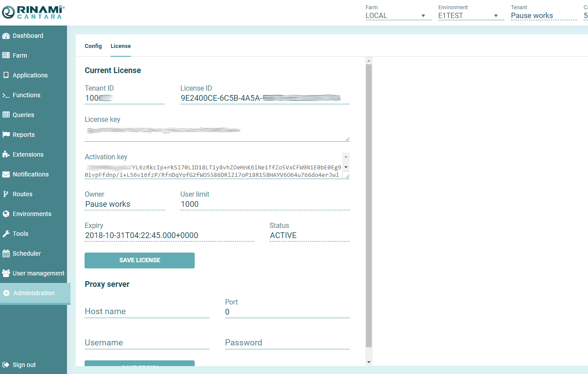Click the Extensions puzzle piece icon

tap(6, 154)
